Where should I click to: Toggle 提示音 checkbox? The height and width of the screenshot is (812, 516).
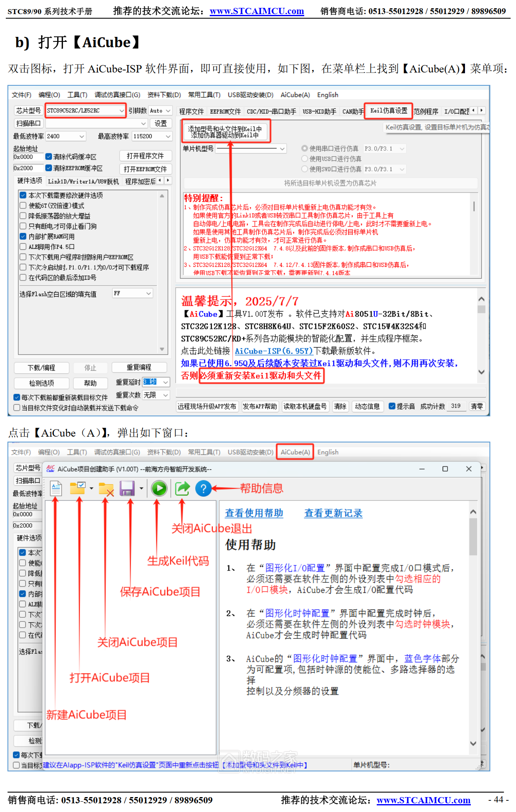point(392,406)
